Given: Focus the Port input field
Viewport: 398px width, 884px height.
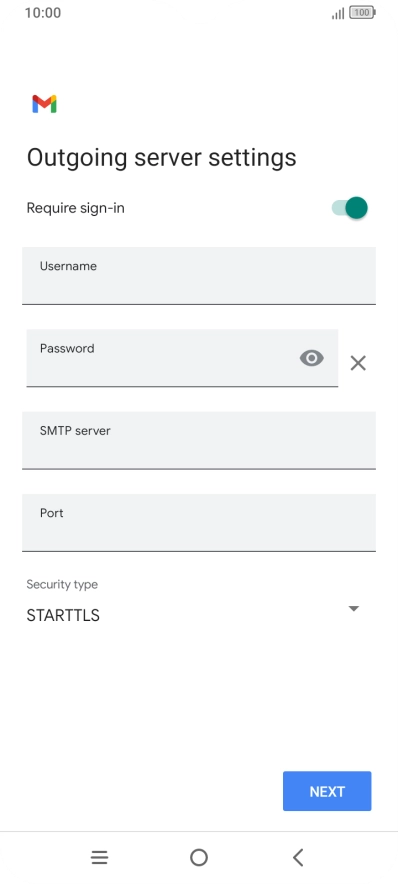Looking at the screenshot, I should click(199, 523).
